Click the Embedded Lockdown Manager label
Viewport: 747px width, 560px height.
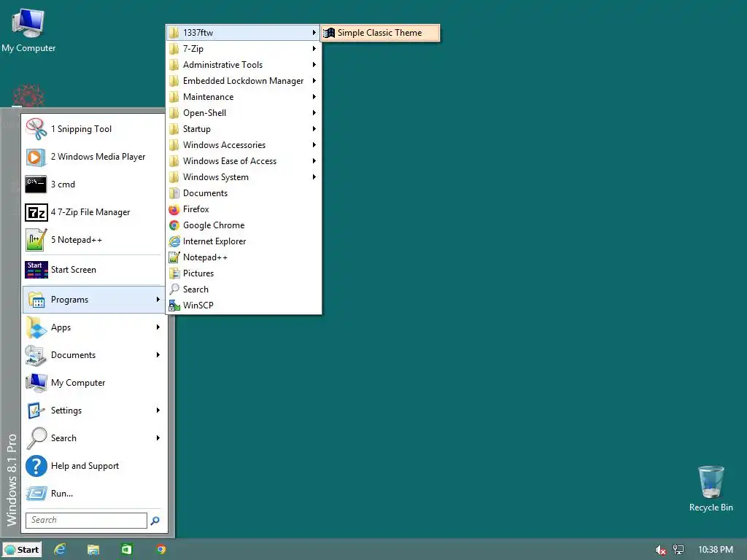pyautogui.click(x=243, y=81)
